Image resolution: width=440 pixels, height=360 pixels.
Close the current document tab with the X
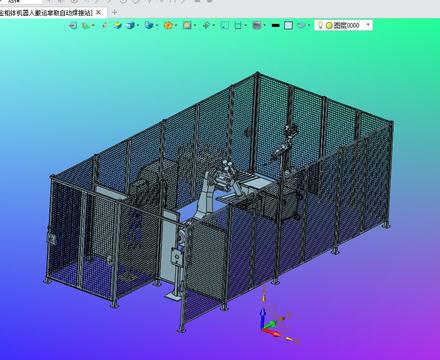pyautogui.click(x=98, y=13)
